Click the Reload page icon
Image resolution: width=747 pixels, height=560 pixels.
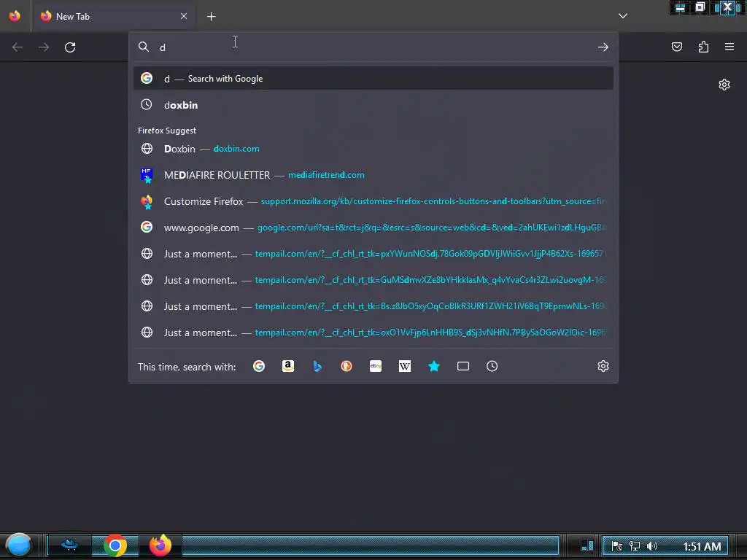click(x=70, y=47)
